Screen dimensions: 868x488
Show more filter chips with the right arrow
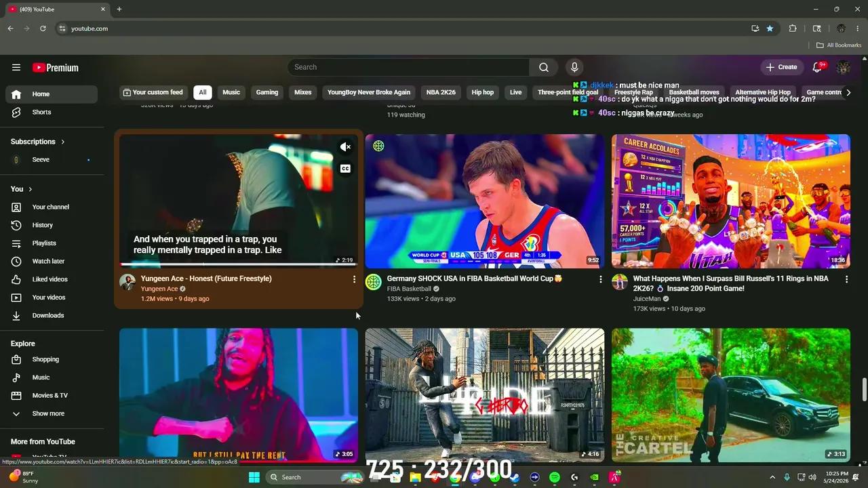click(848, 92)
